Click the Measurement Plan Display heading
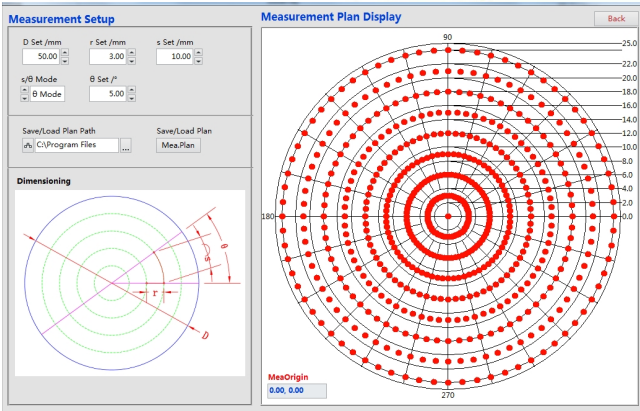640x411 pixels. point(331,17)
